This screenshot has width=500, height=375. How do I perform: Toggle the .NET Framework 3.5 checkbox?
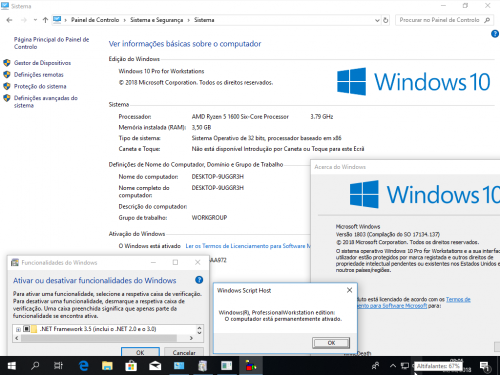click(26, 329)
